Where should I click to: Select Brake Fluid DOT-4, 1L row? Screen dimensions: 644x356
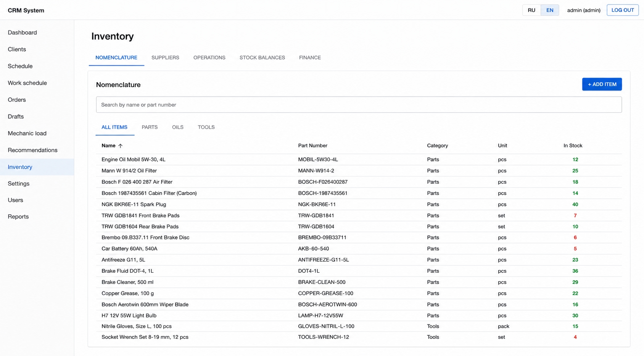[359, 271]
